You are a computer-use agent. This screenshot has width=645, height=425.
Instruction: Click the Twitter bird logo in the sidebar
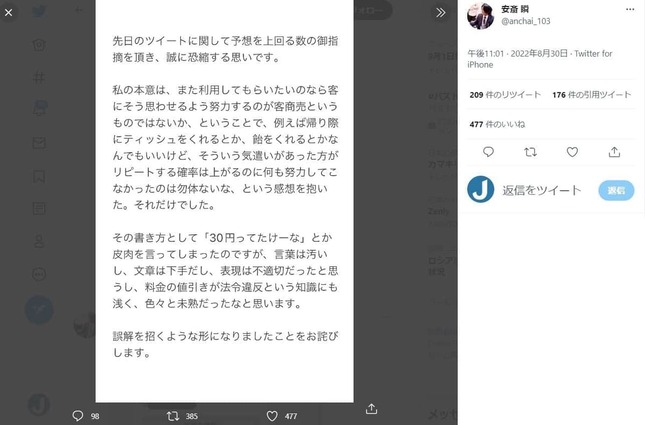pos(39,11)
